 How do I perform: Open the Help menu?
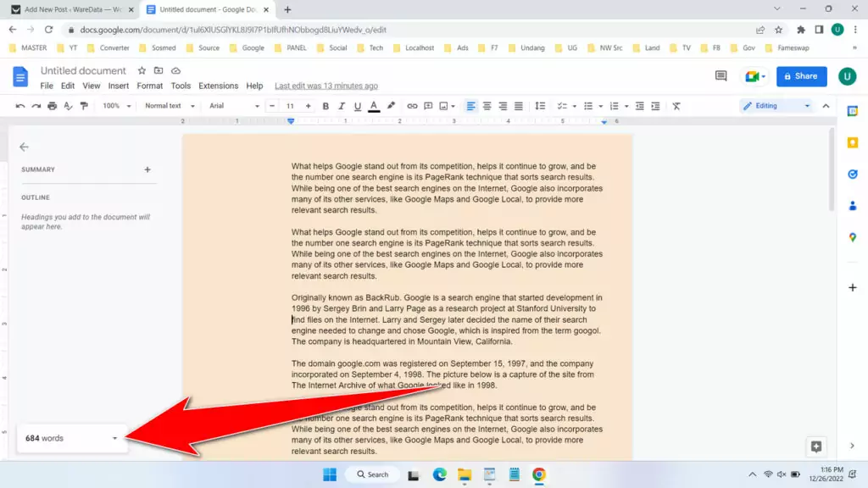pos(254,86)
